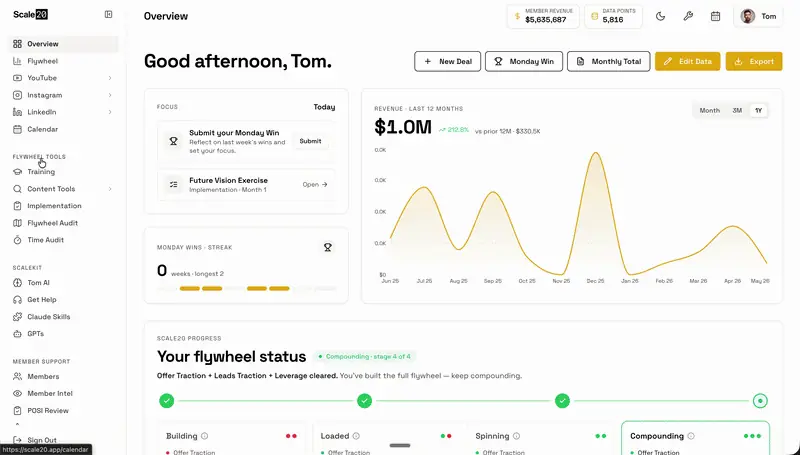Submit your Monday Win
800x455 pixels.
click(x=310, y=141)
